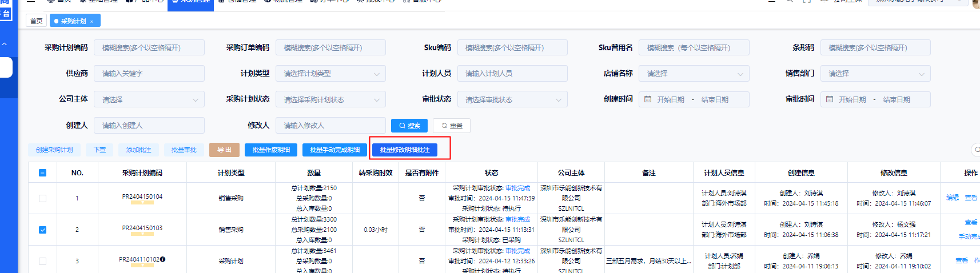
Task: Click 总计划数量:3300 in row 2
Action: point(314,219)
